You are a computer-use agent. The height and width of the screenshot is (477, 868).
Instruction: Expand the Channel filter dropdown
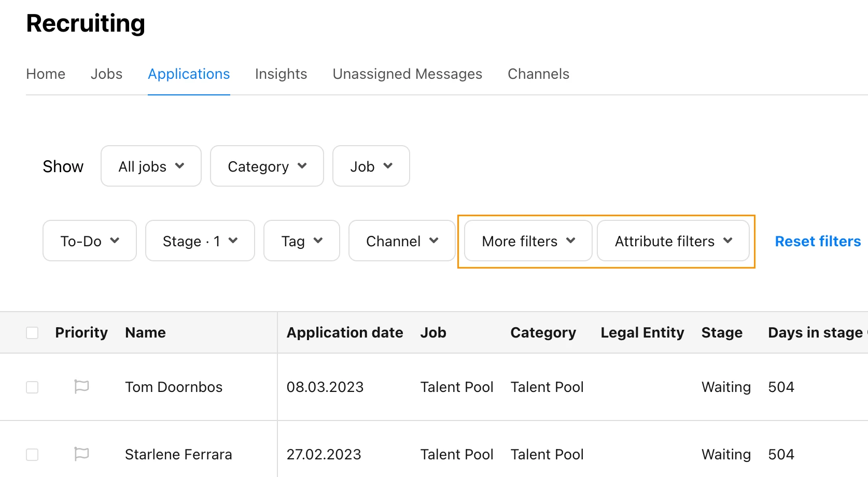[x=402, y=241]
